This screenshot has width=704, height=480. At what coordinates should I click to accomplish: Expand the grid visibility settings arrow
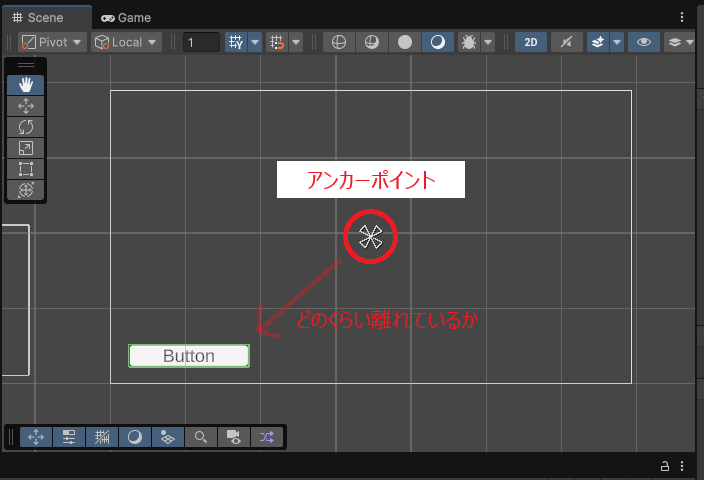[x=255, y=42]
